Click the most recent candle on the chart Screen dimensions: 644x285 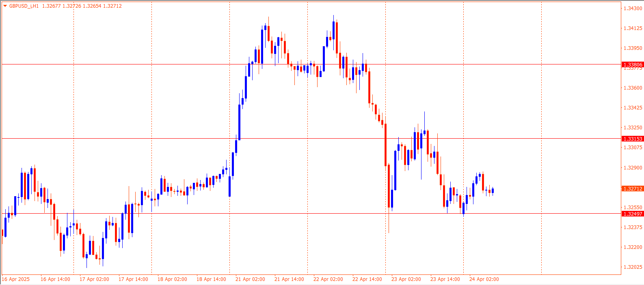(x=493, y=191)
